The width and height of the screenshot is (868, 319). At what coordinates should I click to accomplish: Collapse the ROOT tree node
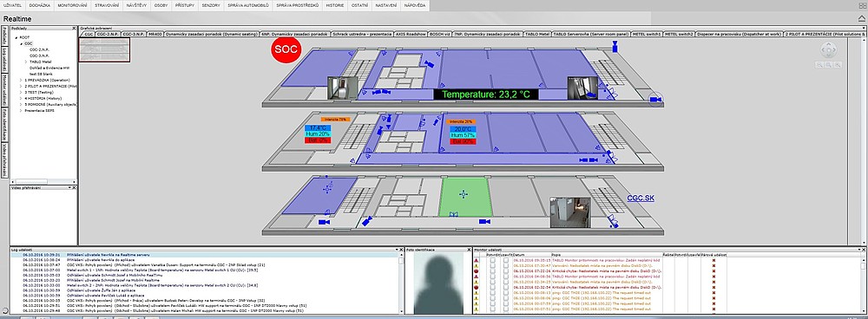point(16,37)
